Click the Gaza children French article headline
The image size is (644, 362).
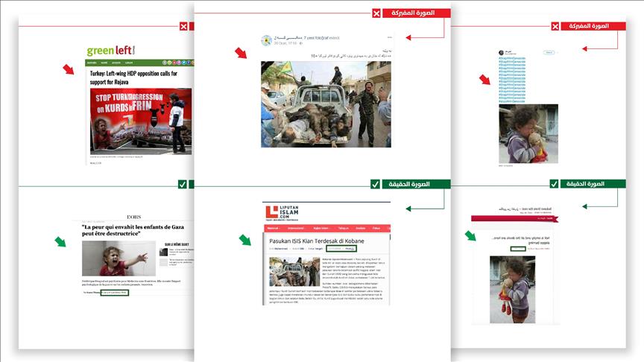point(134,230)
